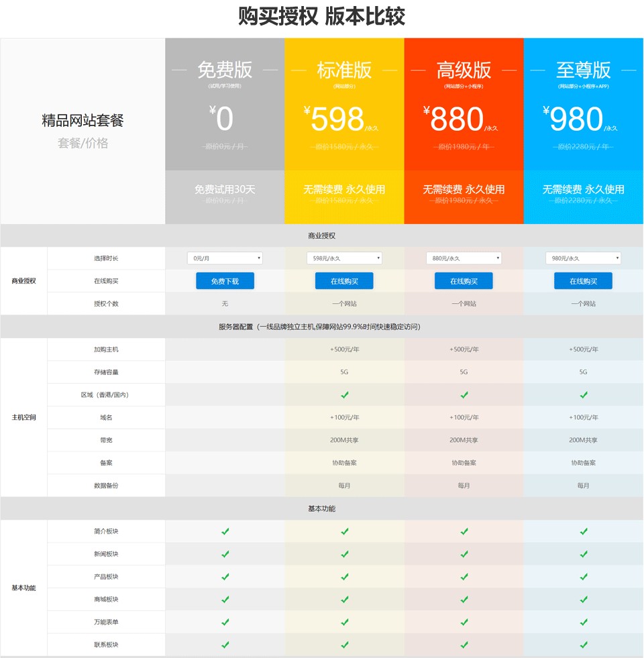Screen dimensions: 644x658
Task: Click 在线购买 in the 高级版 column
Action: pyautogui.click(x=464, y=281)
